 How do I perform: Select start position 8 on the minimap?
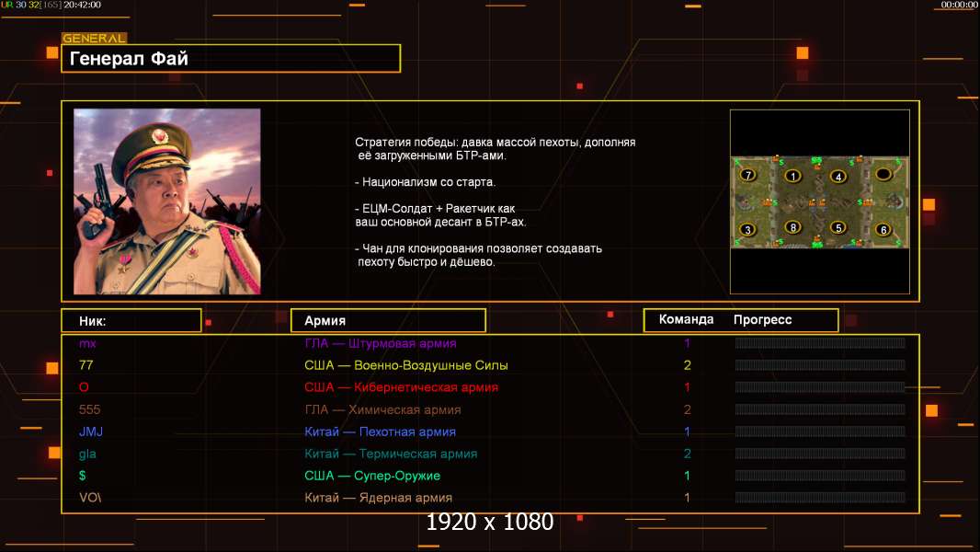tap(792, 227)
